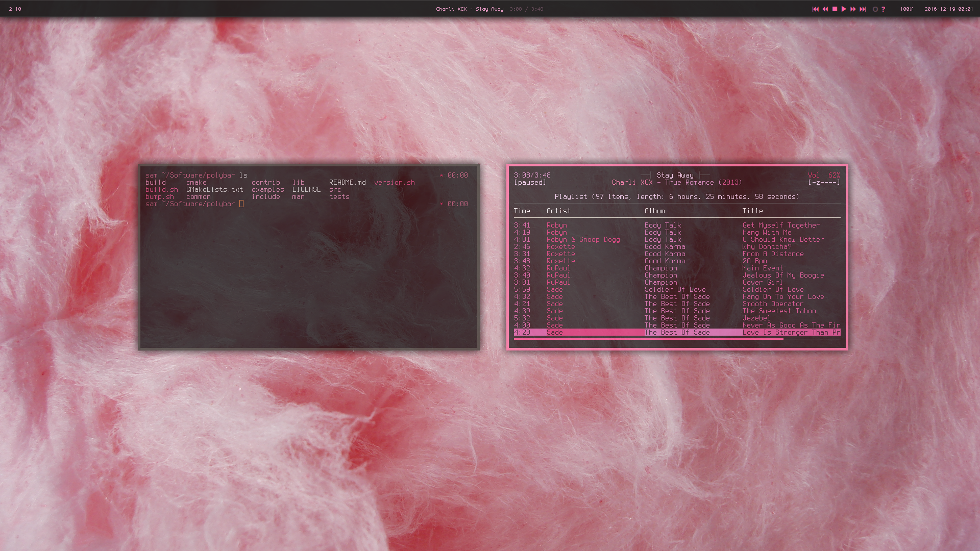Viewport: 980px width, 551px height.
Task: Skip to next track in polybar
Action: click(x=863, y=9)
